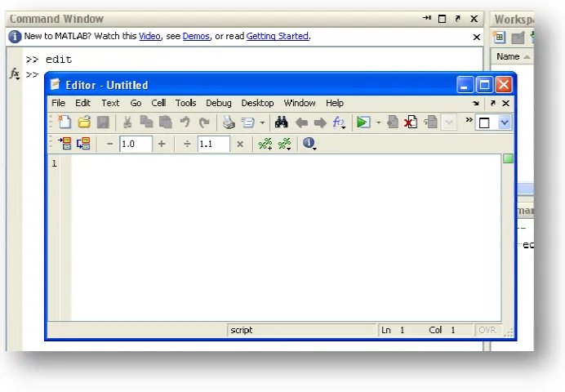Click the Getting Started link
Screen dimensions: 565x392
pos(277,36)
